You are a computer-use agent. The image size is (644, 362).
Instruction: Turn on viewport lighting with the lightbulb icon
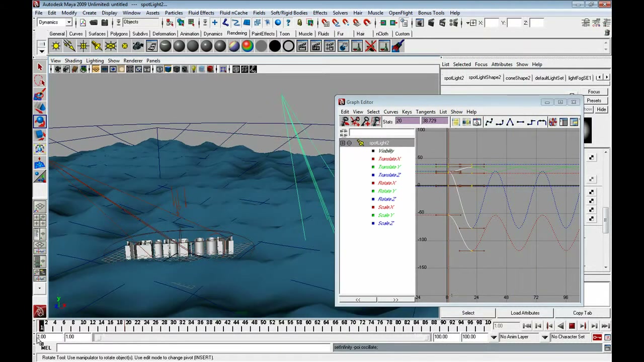coord(193,69)
